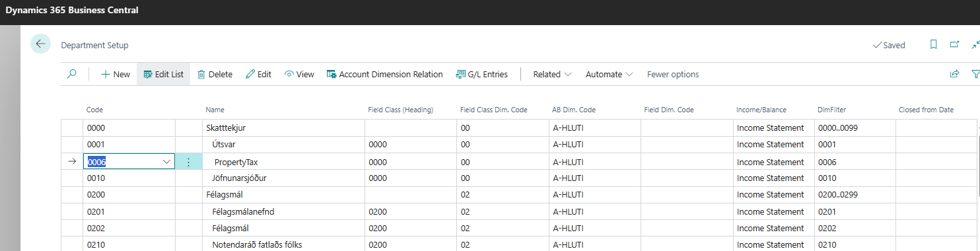This screenshot has width=980, height=251.
Task: Open the Code dropdown for 0006
Action: tap(166, 162)
